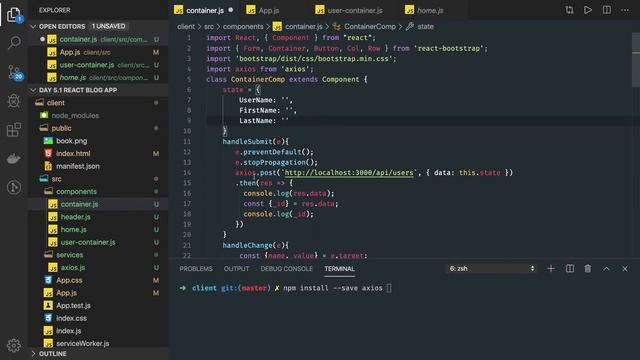Image resolution: width=640 pixels, height=360 pixels.
Task: Open book.png in explorer tree
Action: 71,141
